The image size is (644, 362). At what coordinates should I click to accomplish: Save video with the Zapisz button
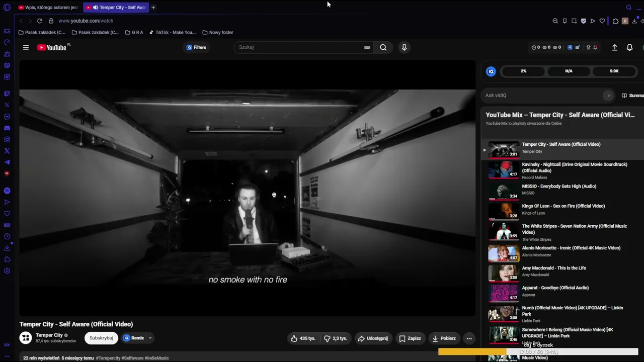[410, 338]
